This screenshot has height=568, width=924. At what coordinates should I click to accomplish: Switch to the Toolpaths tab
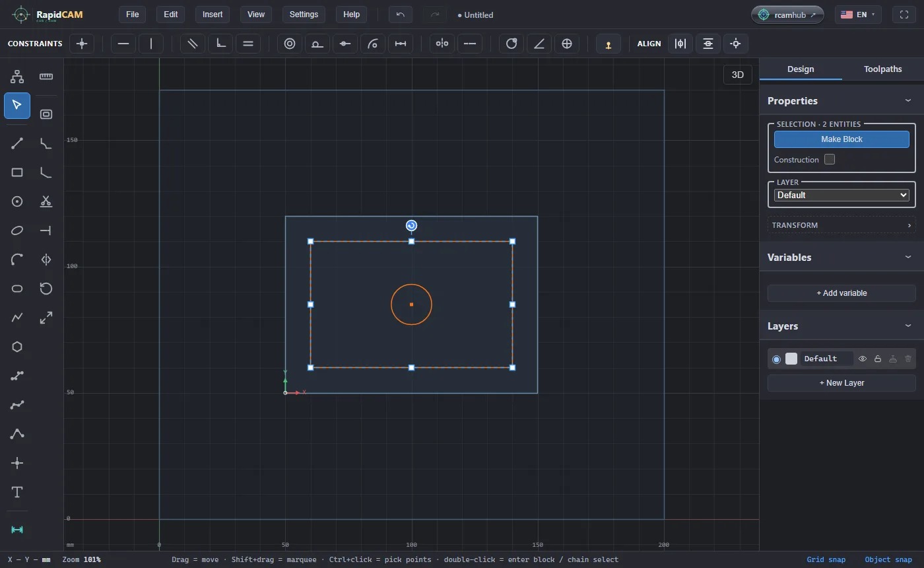click(x=883, y=69)
